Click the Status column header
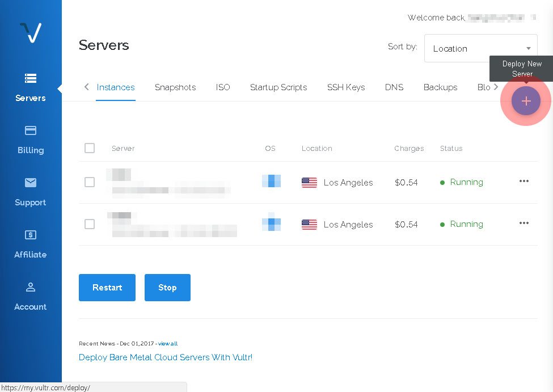553x392 pixels. [451, 149]
